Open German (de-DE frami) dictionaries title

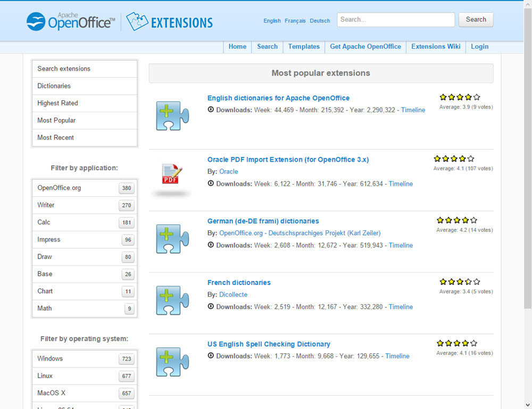coord(263,221)
